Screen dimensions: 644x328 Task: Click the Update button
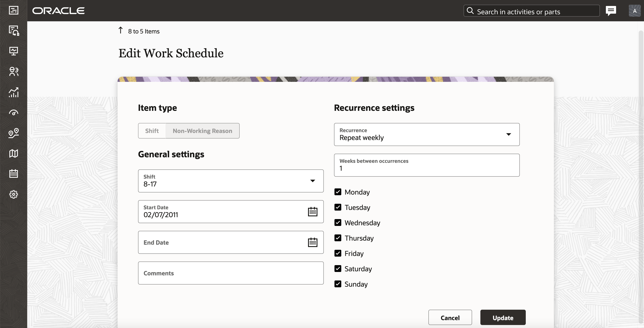tap(503, 318)
